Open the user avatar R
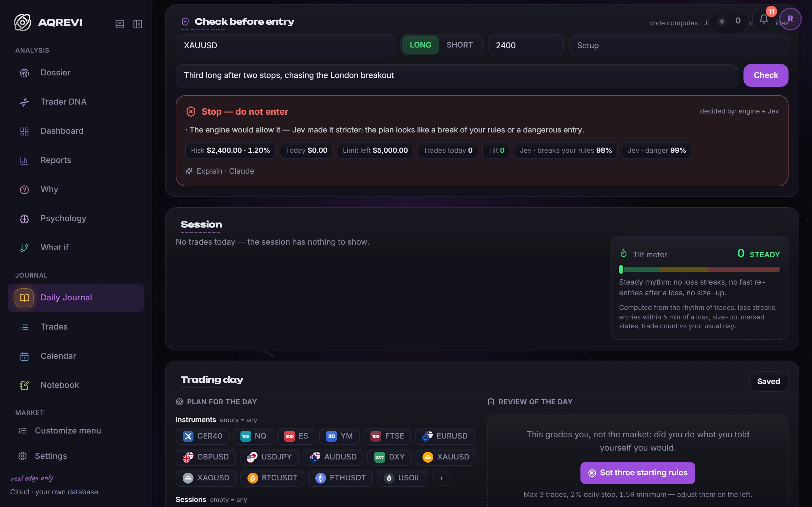 tap(790, 19)
